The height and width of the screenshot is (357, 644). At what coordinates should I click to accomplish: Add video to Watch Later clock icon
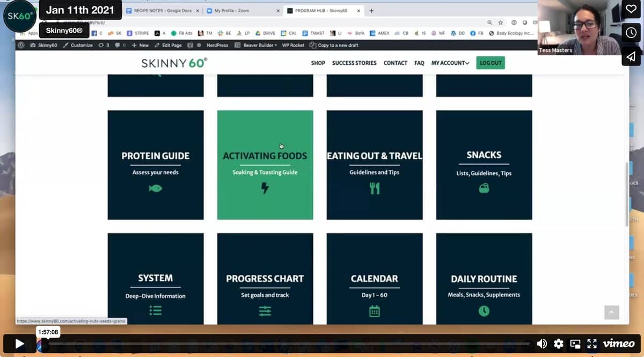pos(631,33)
